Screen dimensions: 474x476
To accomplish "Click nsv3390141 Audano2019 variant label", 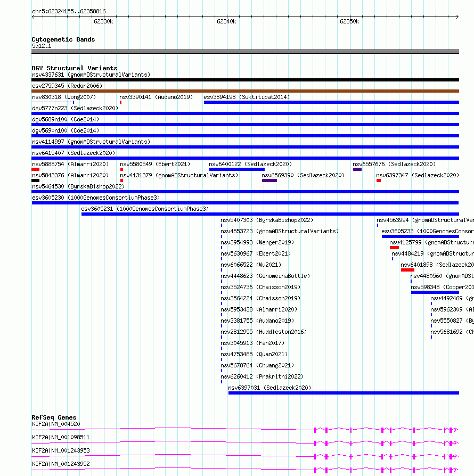I will coord(156,97).
